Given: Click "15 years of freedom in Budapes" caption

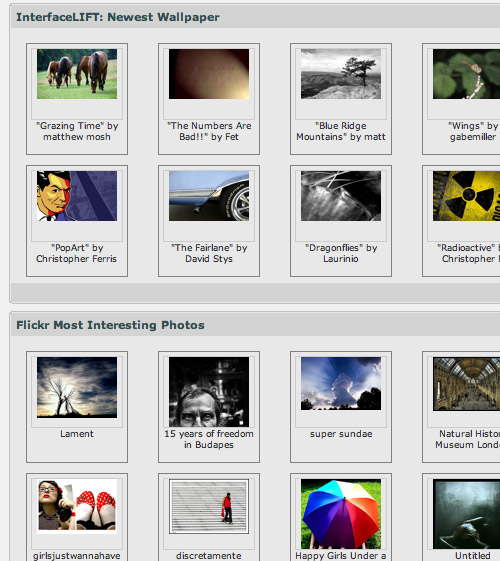Looking at the screenshot, I should coord(209,439).
